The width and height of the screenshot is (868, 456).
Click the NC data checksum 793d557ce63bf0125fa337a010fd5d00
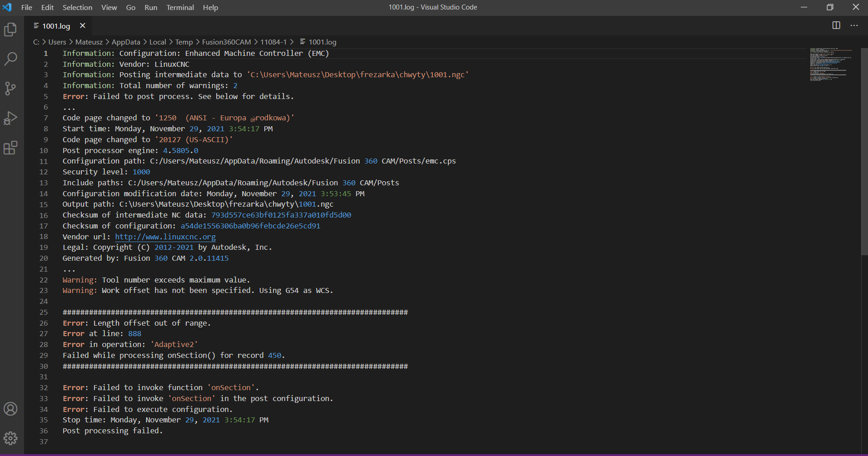tap(281, 215)
